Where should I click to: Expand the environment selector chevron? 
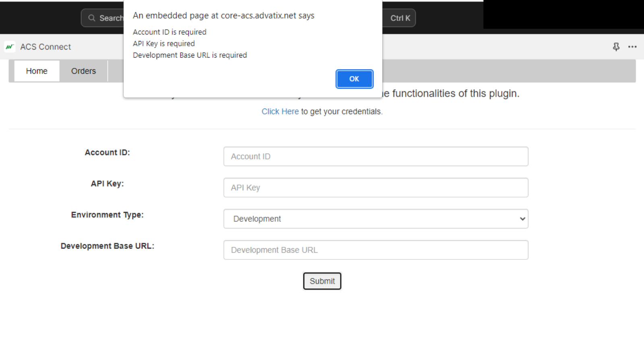point(522,219)
